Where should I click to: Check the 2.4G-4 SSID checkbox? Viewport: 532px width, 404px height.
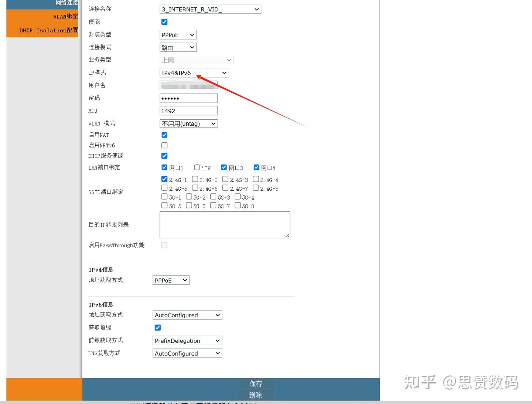[x=256, y=179]
